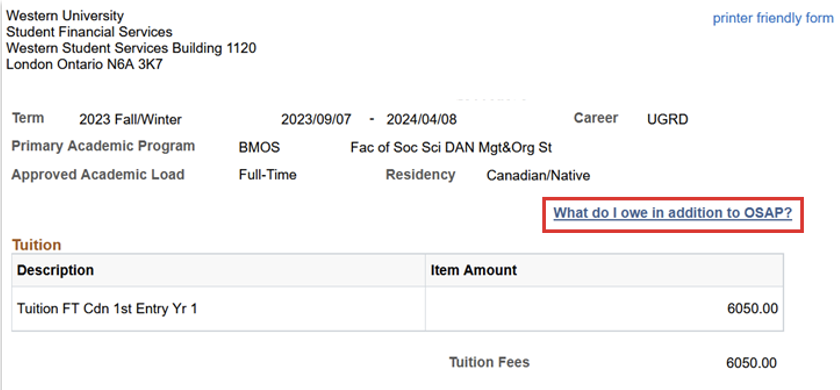Click the Student Financial Services address line
The width and height of the screenshot is (840, 390).
[89, 32]
